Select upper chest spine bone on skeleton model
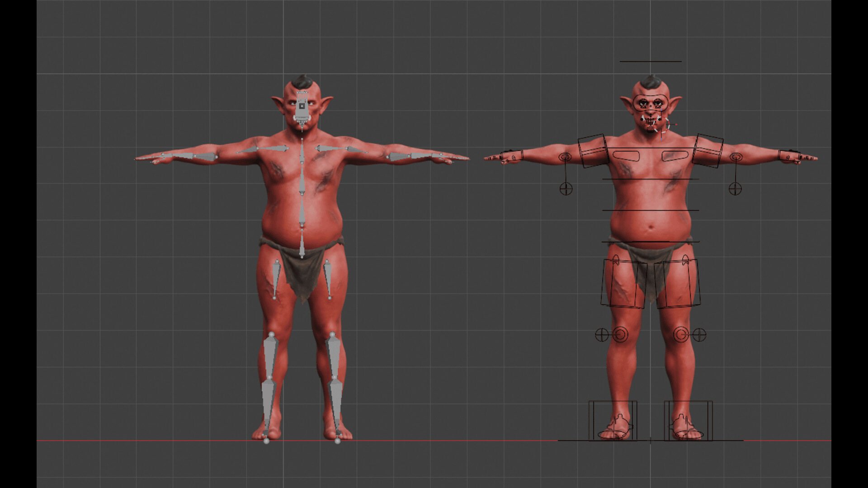Image resolution: width=868 pixels, height=488 pixels. tap(302, 154)
